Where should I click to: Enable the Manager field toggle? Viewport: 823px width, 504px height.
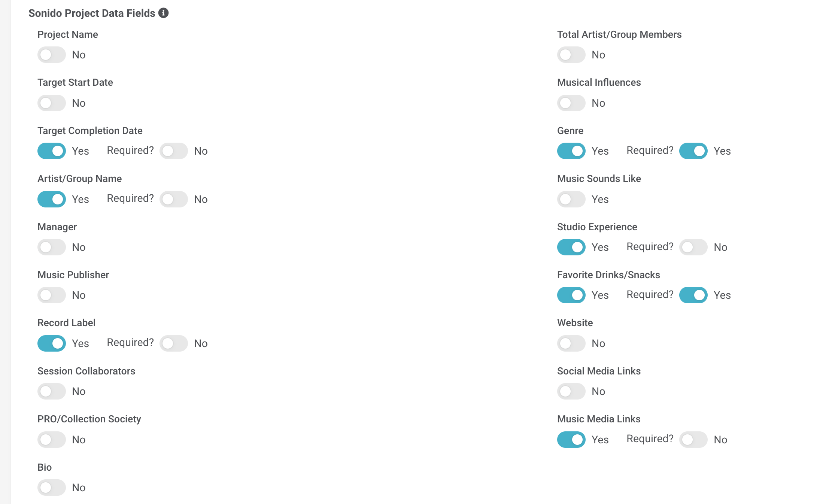(52, 247)
